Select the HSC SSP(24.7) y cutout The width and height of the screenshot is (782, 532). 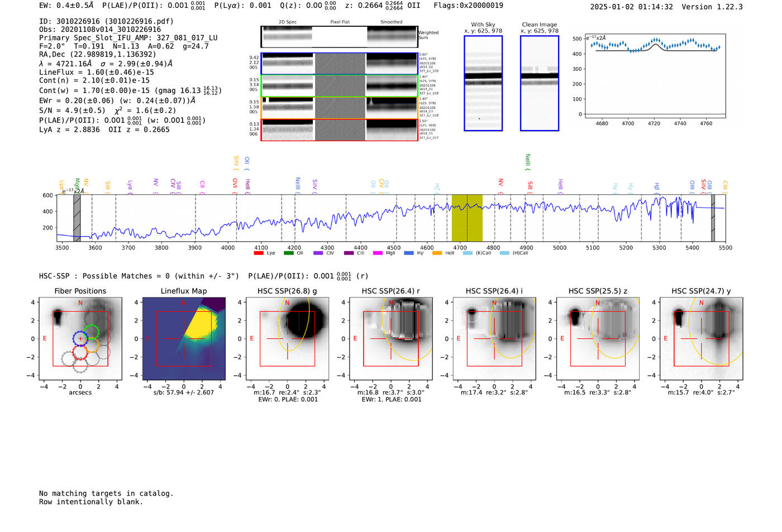coord(702,339)
